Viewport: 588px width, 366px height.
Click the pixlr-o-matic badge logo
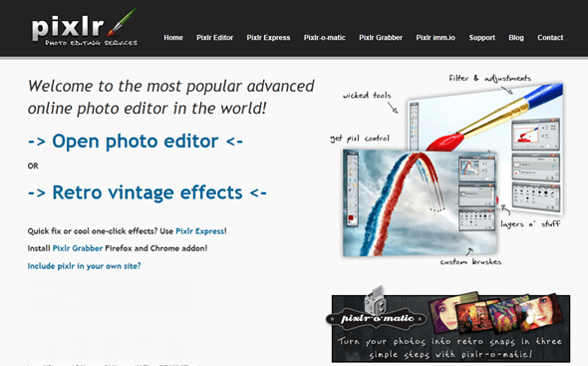coord(377,319)
